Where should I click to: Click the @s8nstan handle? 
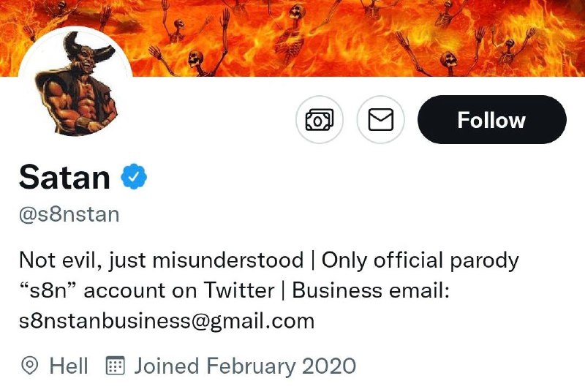tap(69, 216)
